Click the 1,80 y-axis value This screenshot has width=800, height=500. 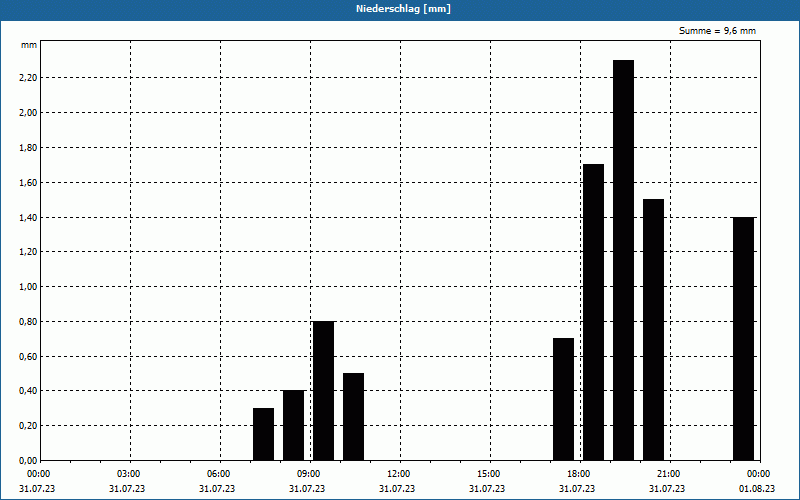(x=29, y=147)
